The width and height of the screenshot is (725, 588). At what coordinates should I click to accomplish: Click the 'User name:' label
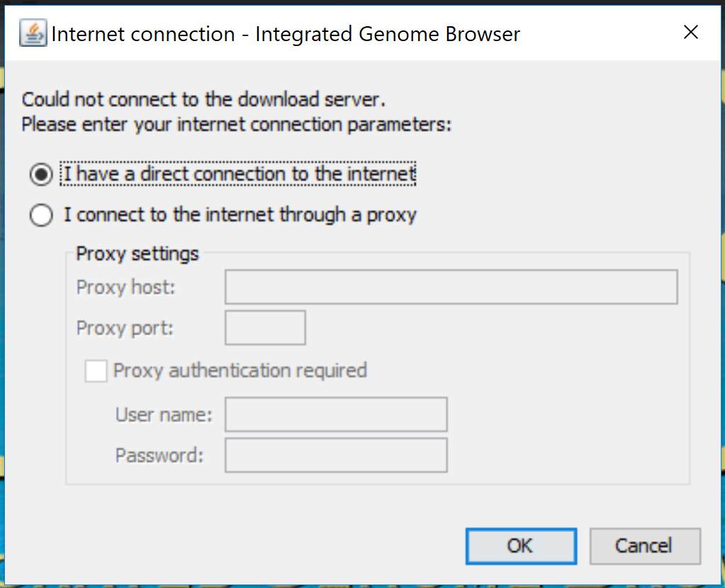click(x=164, y=415)
